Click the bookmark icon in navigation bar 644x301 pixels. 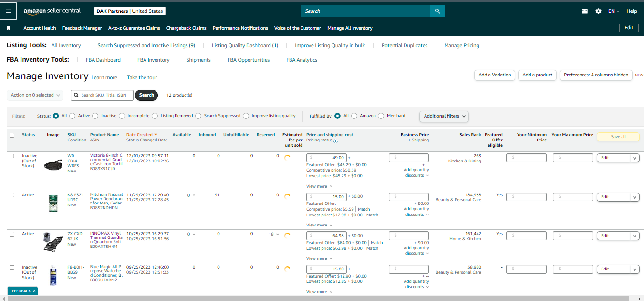(9, 28)
